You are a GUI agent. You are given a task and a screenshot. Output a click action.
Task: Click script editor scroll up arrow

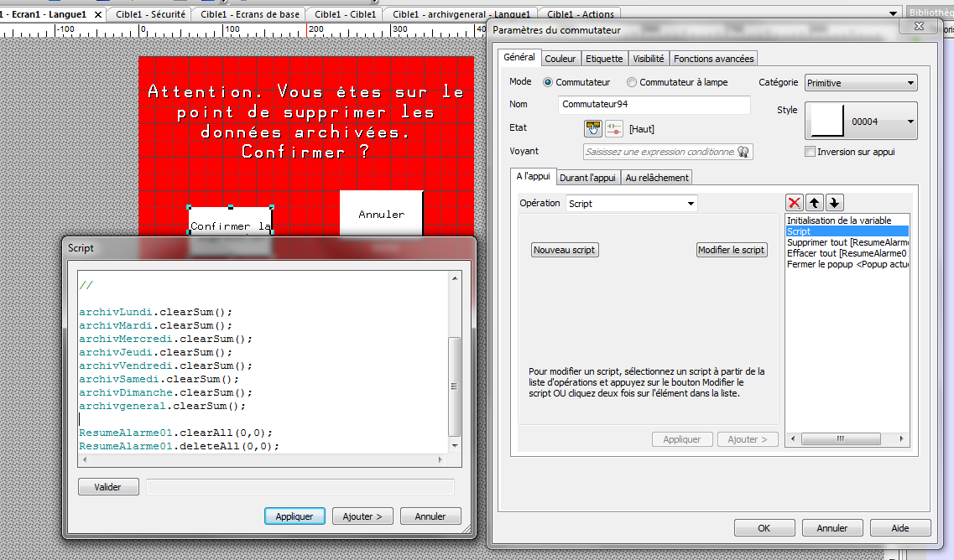(455, 277)
